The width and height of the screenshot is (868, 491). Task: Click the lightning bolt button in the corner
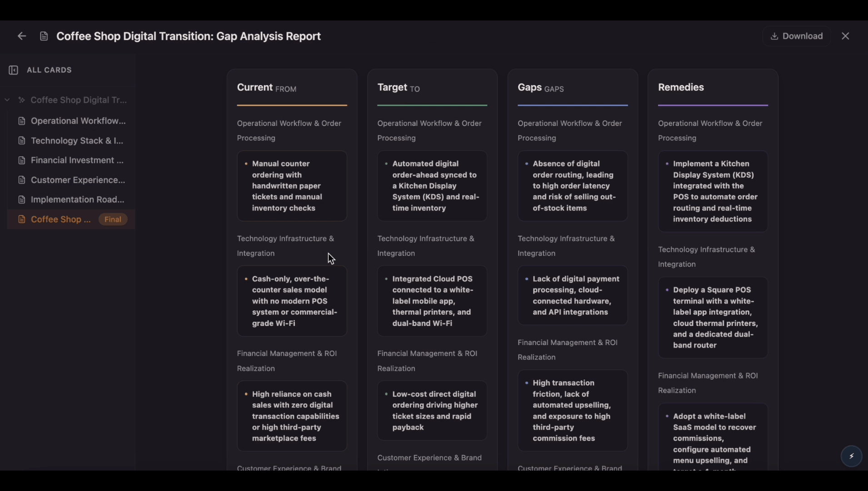coord(851,456)
